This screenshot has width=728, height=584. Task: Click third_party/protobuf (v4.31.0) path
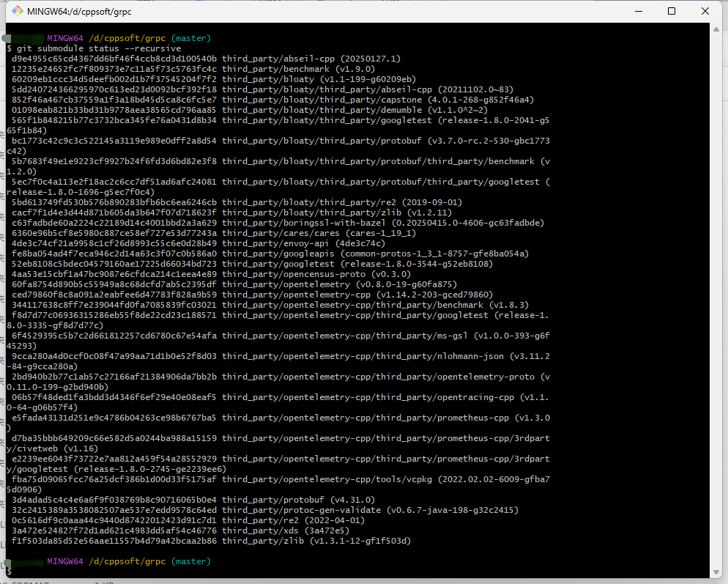coord(273,499)
